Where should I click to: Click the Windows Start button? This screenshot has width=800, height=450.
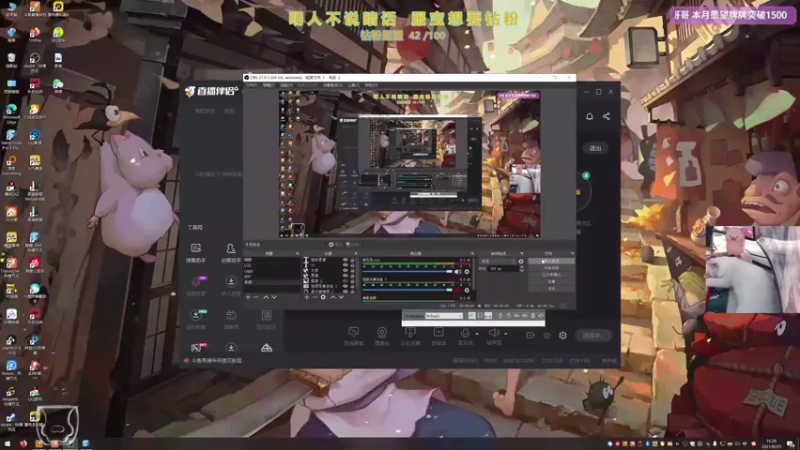click(7, 443)
